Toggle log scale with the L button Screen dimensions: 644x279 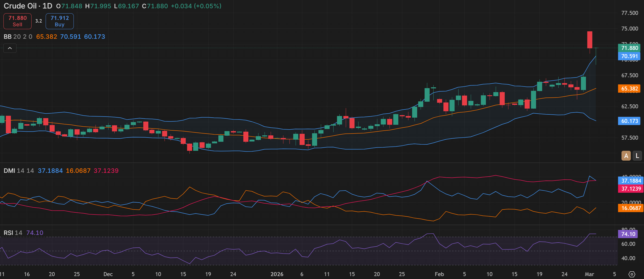[x=637, y=156]
